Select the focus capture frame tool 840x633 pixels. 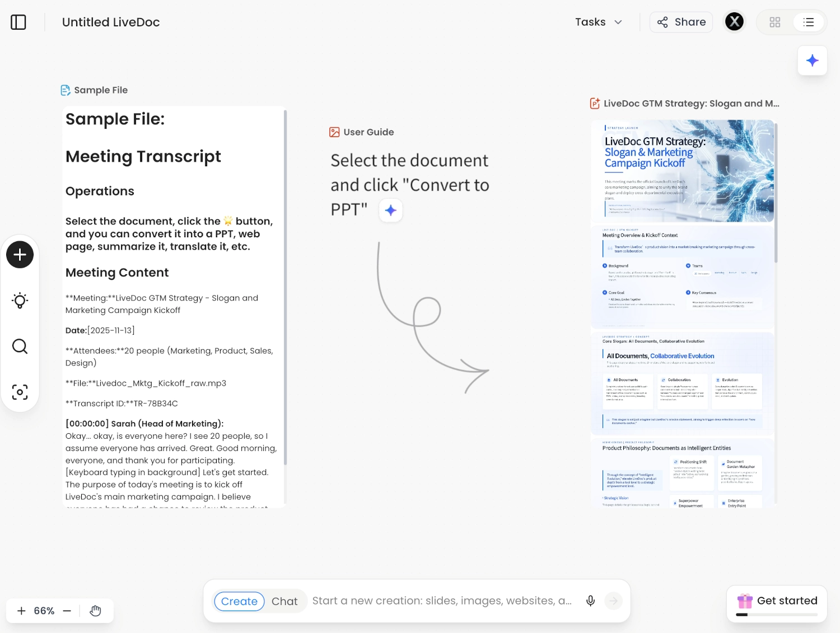point(20,392)
